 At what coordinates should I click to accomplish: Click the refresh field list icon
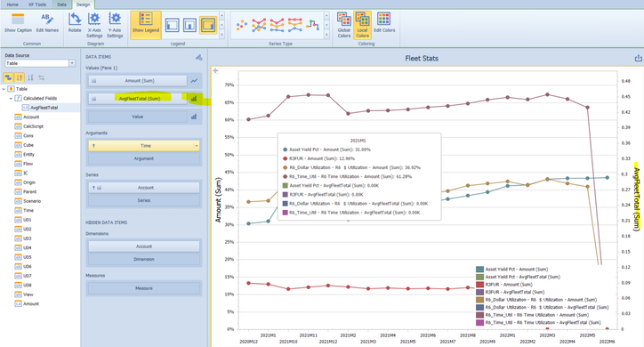42,77
